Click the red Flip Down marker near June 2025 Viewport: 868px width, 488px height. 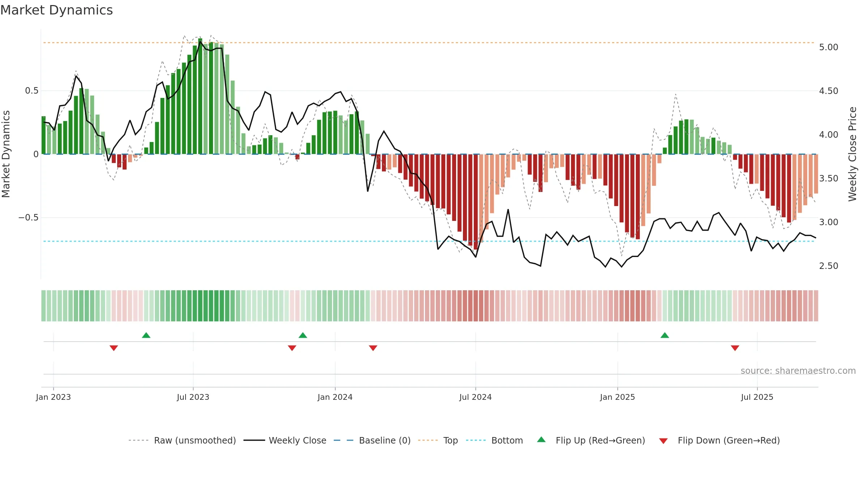click(x=735, y=348)
